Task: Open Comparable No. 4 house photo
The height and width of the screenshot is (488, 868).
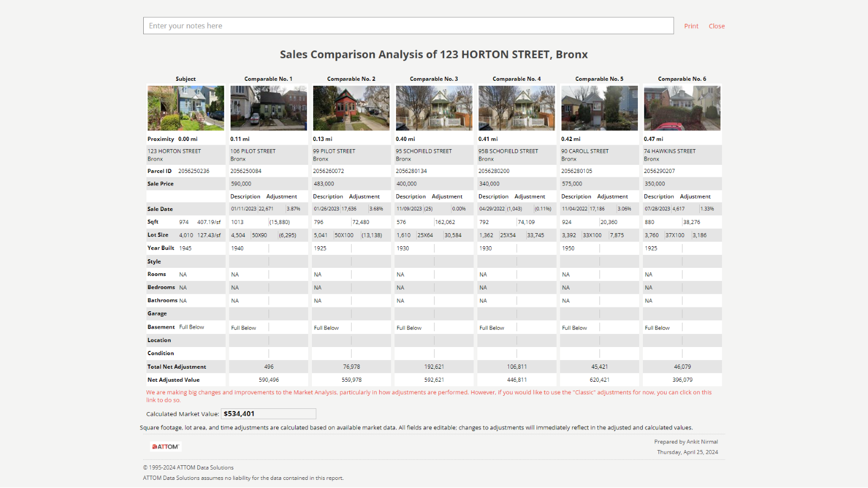Action: [516, 108]
